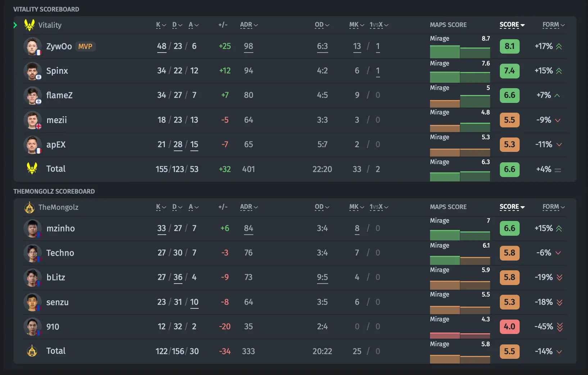Click bLitz's 9:5 opening duels value
This screenshot has height=375, width=588.
(322, 277)
